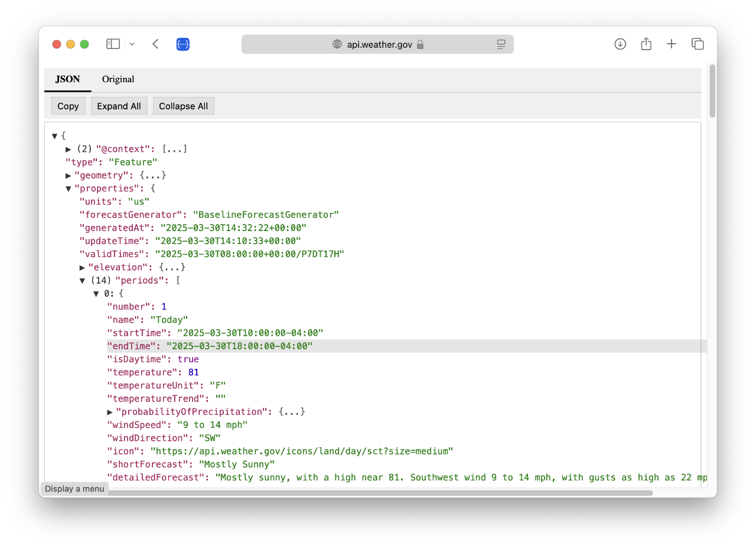This screenshot has width=756, height=549.
Task: Click the windSpeed "9 to 14 mph" value
Action: coord(212,425)
